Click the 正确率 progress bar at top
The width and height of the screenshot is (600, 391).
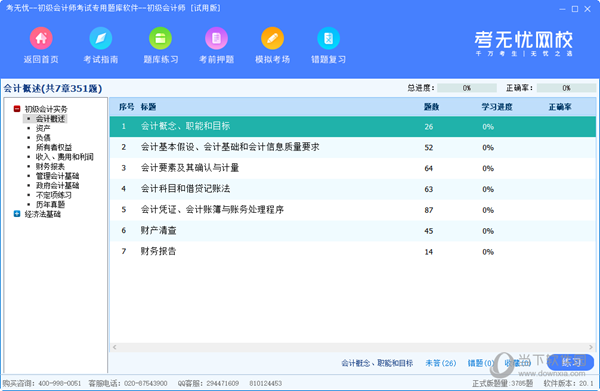click(x=566, y=88)
